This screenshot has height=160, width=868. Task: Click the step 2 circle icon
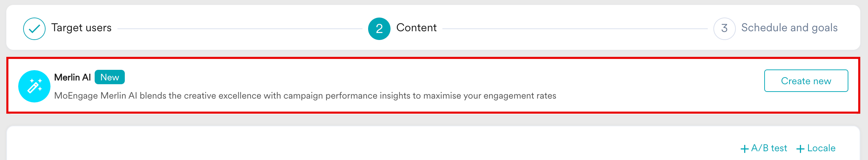pos(379,29)
